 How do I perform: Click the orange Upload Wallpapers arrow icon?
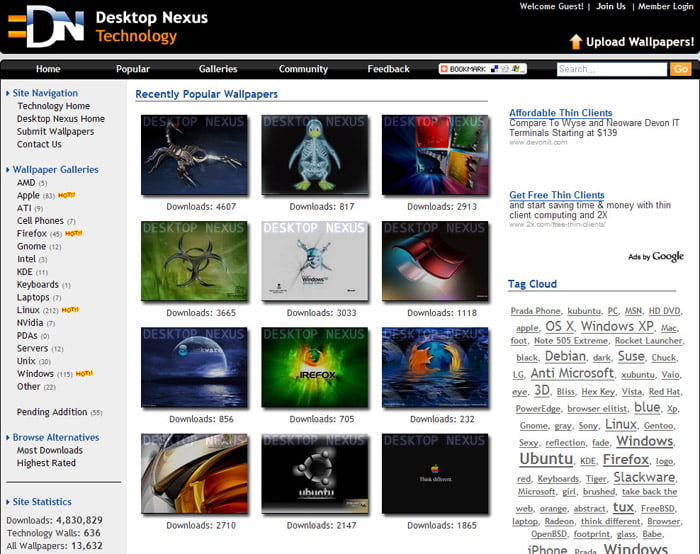point(575,42)
